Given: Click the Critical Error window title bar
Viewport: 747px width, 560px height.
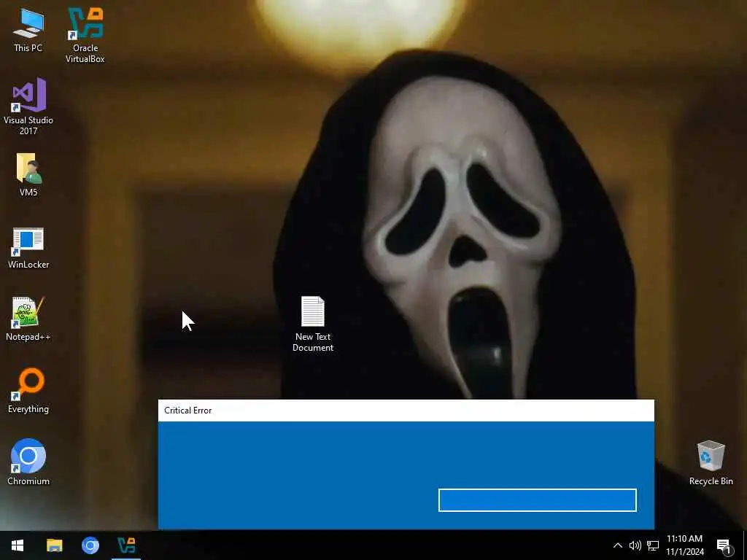Looking at the screenshot, I should (x=406, y=411).
